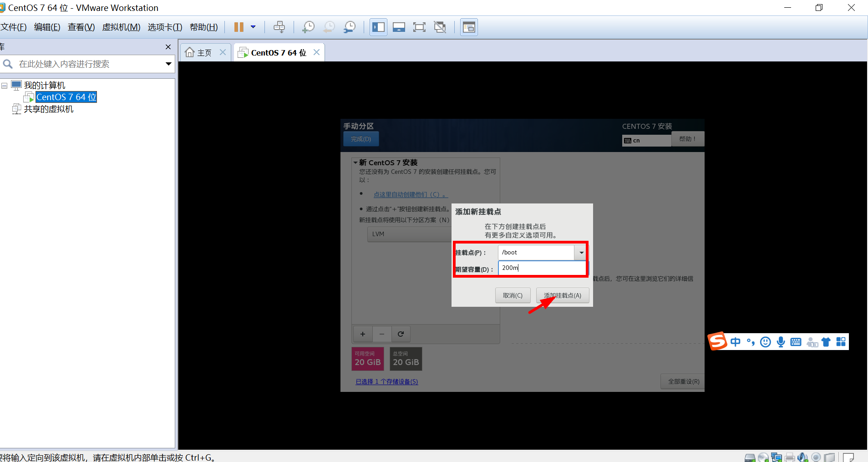The image size is (868, 462).
Task: Toggle Sogou punctuation mode
Action: click(751, 342)
